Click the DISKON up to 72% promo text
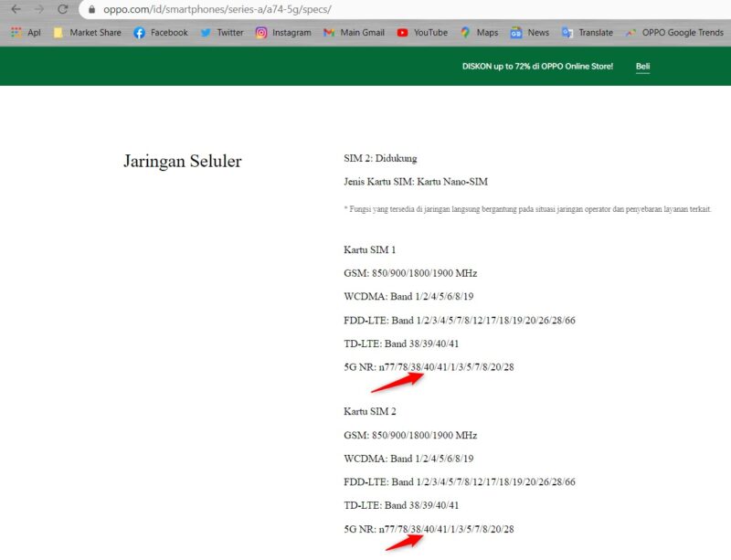 click(536, 67)
